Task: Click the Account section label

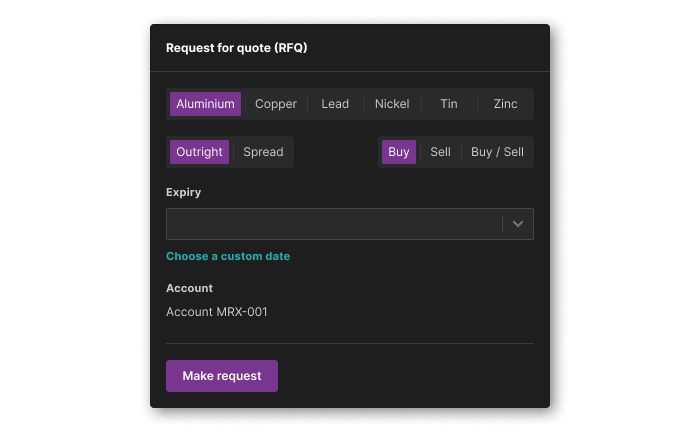Action: [190, 288]
